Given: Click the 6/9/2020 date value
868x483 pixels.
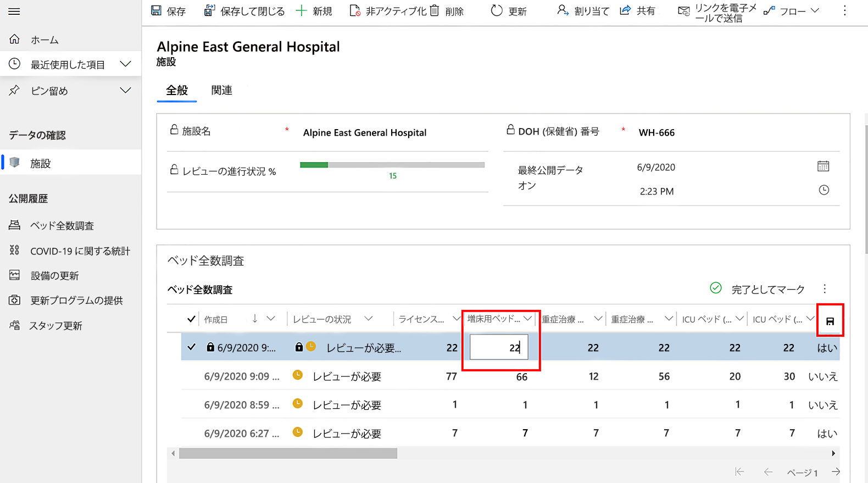Looking at the screenshot, I should click(x=656, y=167).
